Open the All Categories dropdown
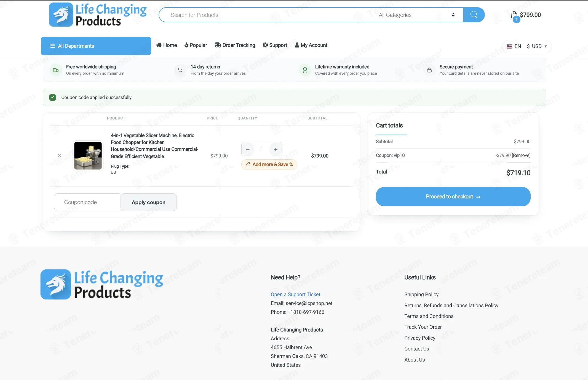The width and height of the screenshot is (588, 380). tap(416, 15)
